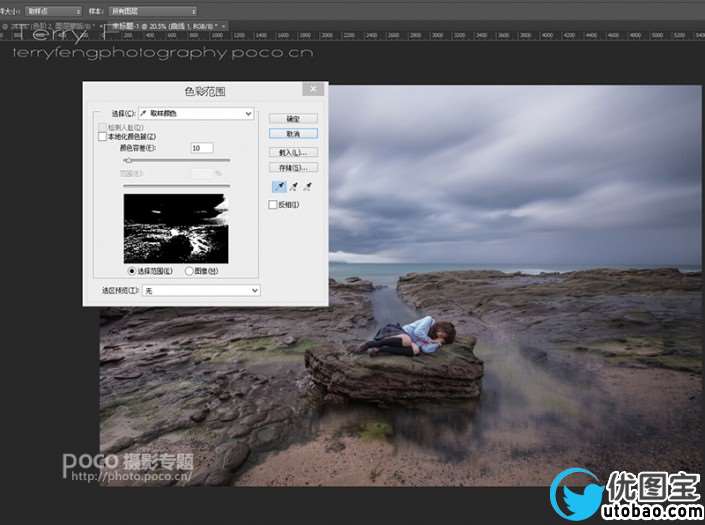
Task: Click the 载入 load button
Action: pos(293,153)
